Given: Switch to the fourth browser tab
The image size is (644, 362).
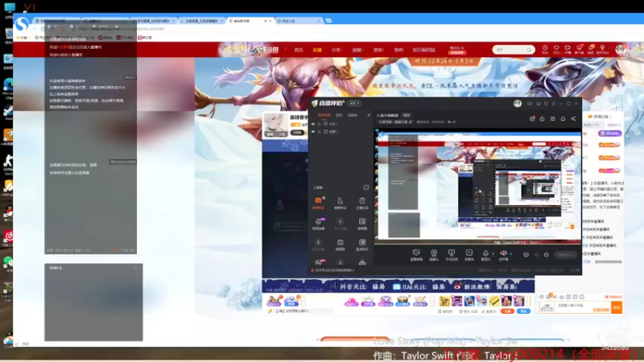Looking at the screenshot, I should pyautogui.click(x=202, y=21).
